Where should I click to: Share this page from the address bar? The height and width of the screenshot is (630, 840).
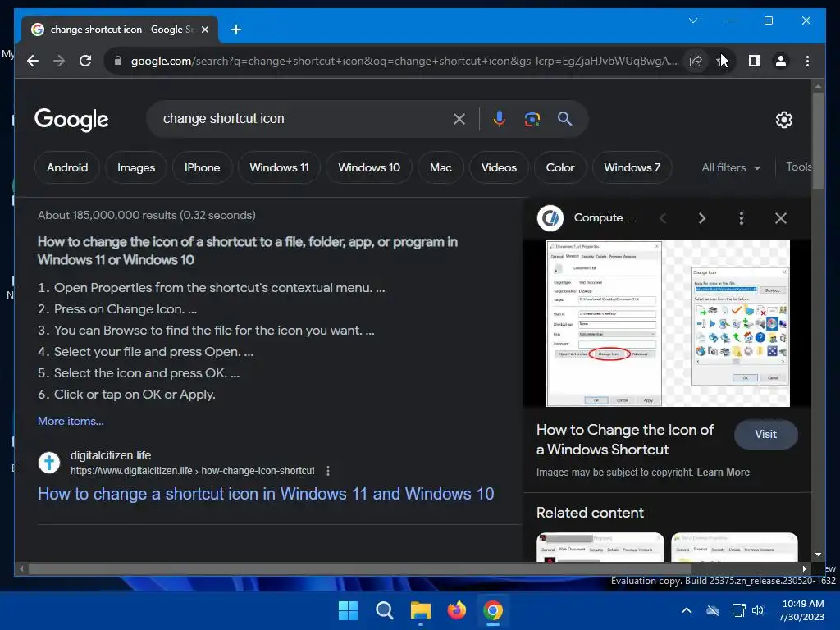tap(696, 61)
